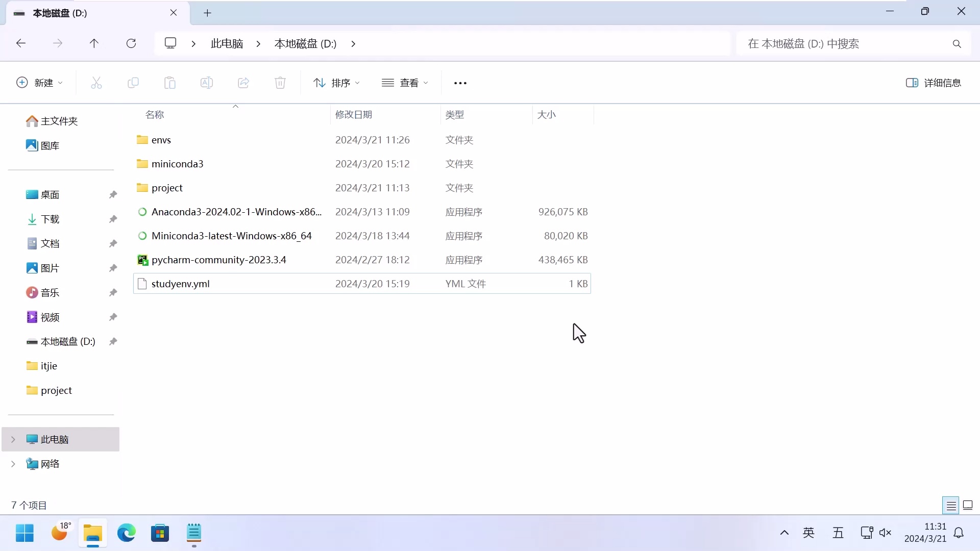Switch to large thumbnails view

click(x=968, y=505)
